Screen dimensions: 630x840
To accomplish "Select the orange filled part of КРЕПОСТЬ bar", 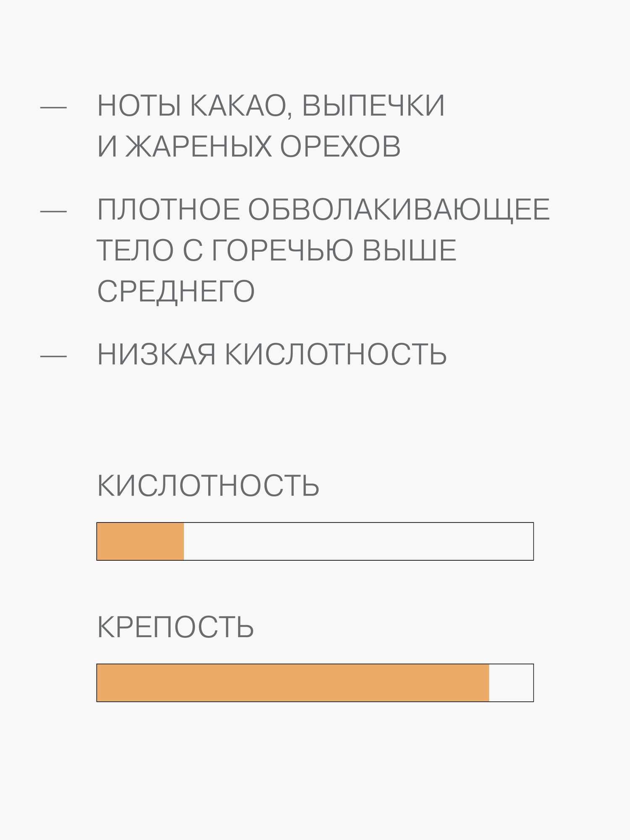I will [x=293, y=682].
